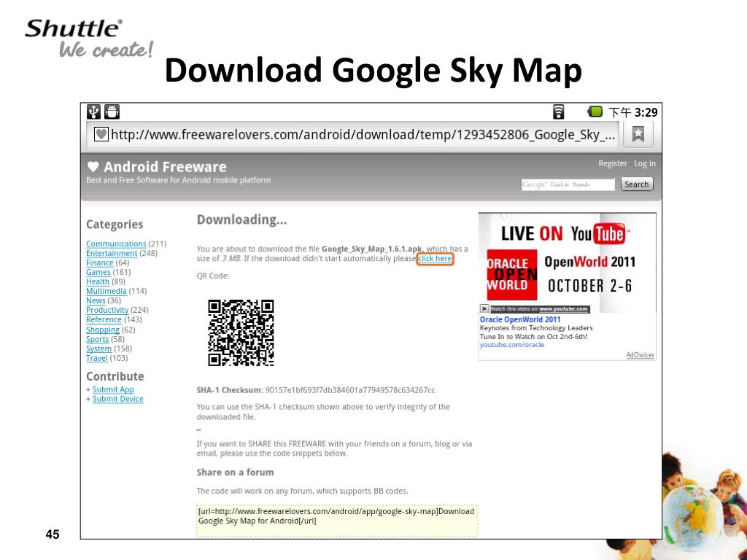Open the AdChoices link
747x560 pixels.
640,355
